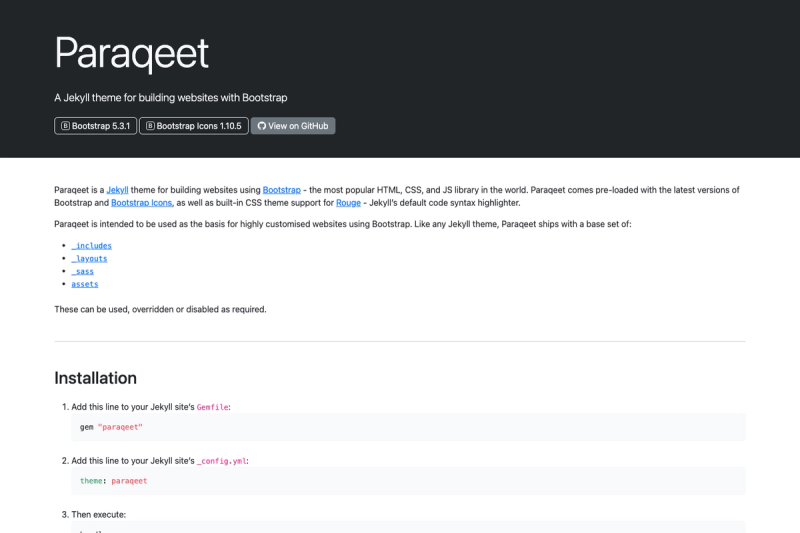Follow the Bootstrap hyperlink in the intro paragraph
Image resolution: width=800 pixels, height=533 pixels.
(x=282, y=190)
